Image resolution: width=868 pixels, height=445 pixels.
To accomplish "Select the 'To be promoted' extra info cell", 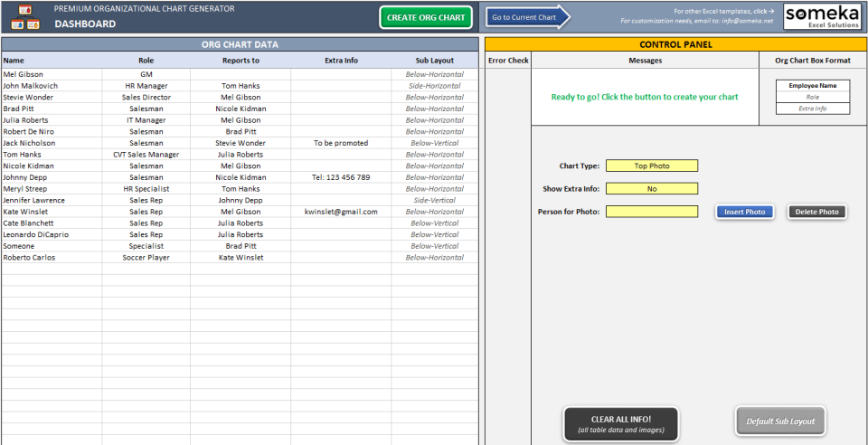I will 341,143.
